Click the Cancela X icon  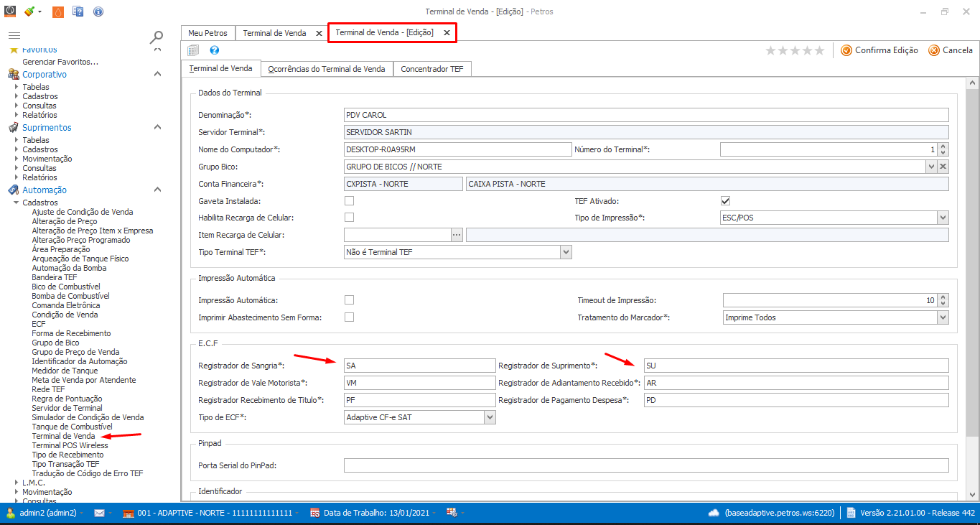[x=934, y=50]
